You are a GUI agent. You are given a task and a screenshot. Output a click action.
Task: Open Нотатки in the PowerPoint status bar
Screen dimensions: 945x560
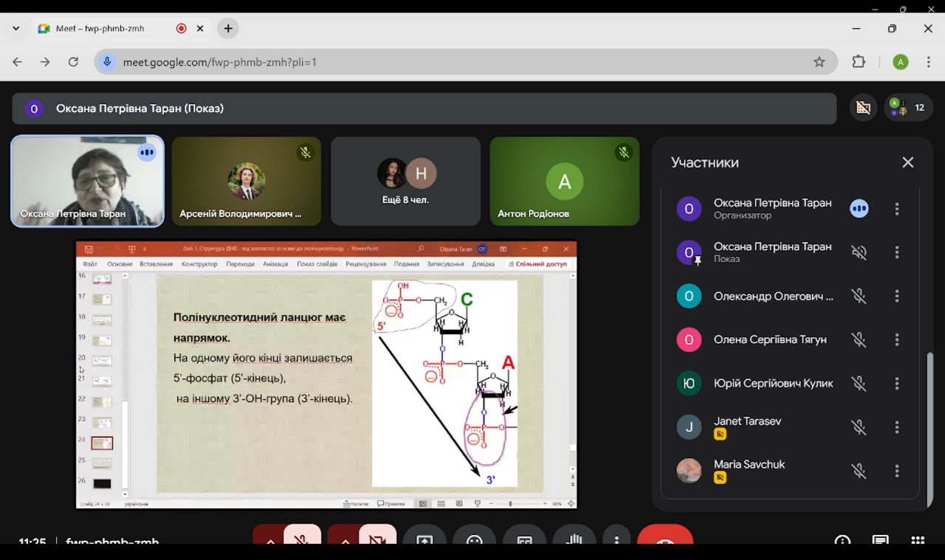click(x=356, y=504)
